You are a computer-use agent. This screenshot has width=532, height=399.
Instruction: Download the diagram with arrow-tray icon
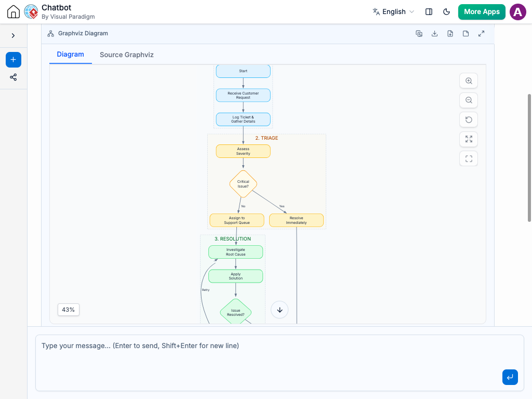(435, 34)
